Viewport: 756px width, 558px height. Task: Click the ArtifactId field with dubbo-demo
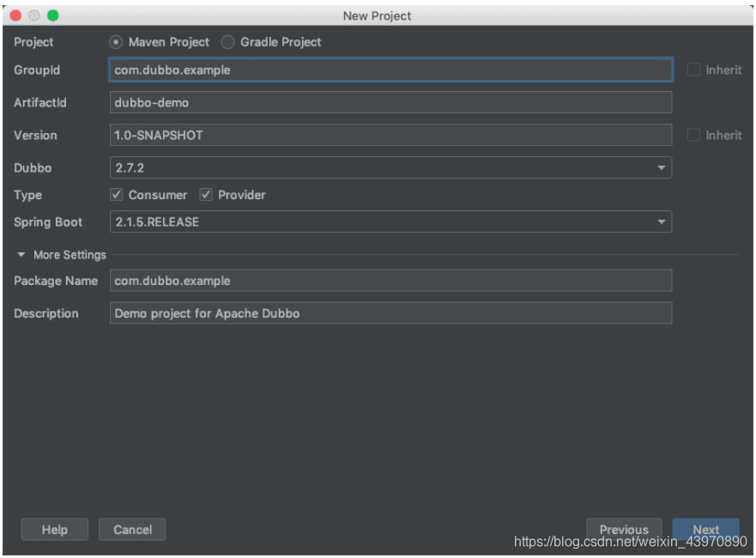(390, 102)
